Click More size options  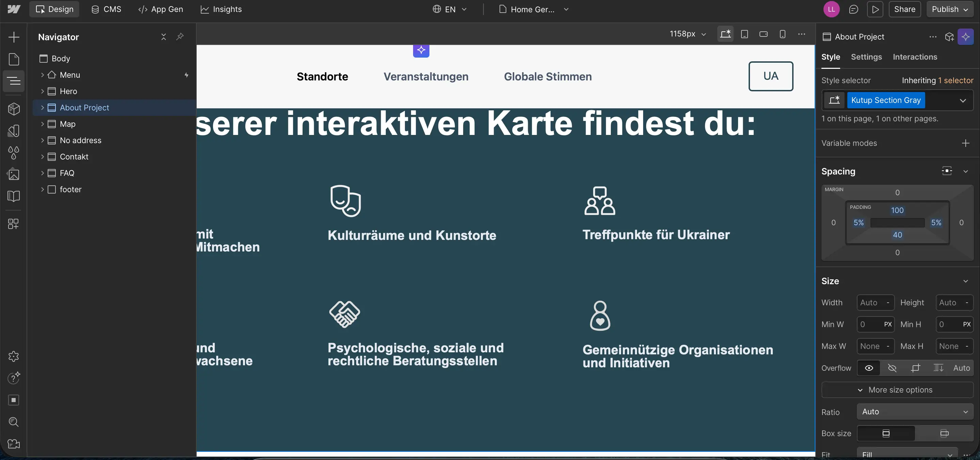[896, 389]
